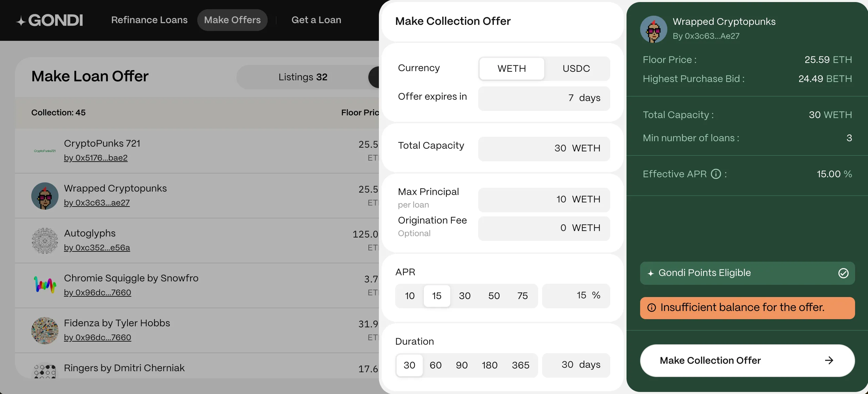Edit the Offer expires in days field
This screenshot has height=394, width=868.
(544, 98)
